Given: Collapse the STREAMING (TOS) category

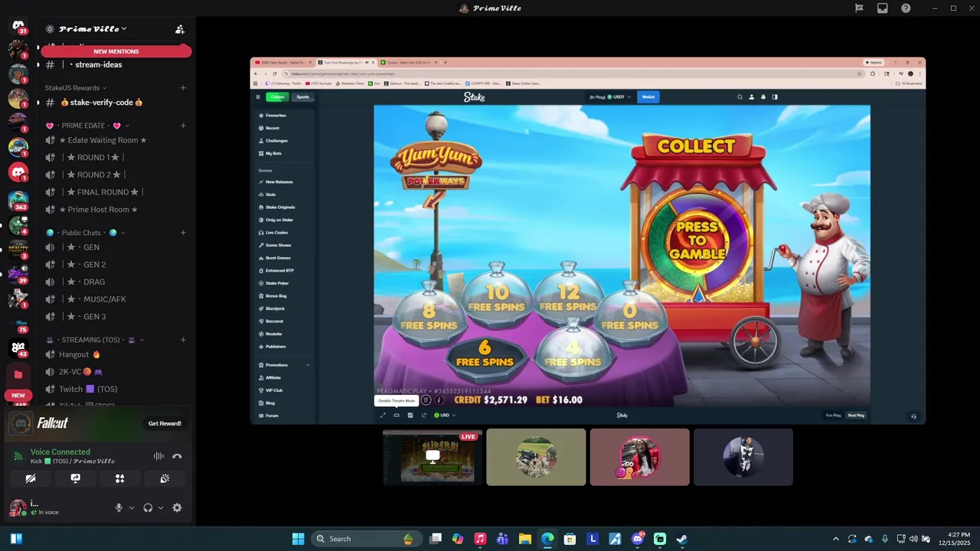Looking at the screenshot, I should tap(95, 340).
